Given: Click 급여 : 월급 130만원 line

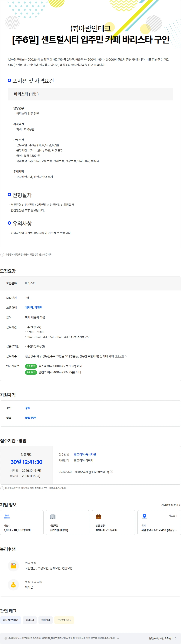Looking at the screenshot, I should [x=28, y=156].
